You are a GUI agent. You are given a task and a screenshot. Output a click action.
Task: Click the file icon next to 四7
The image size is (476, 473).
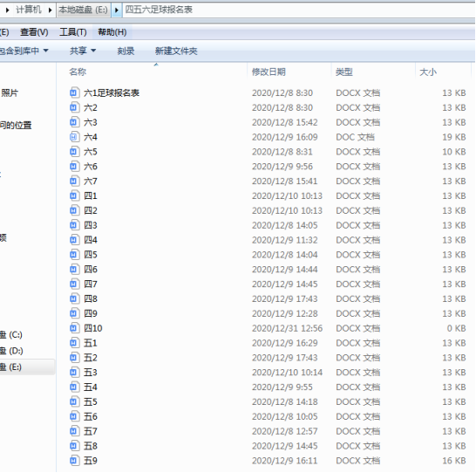[74, 284]
